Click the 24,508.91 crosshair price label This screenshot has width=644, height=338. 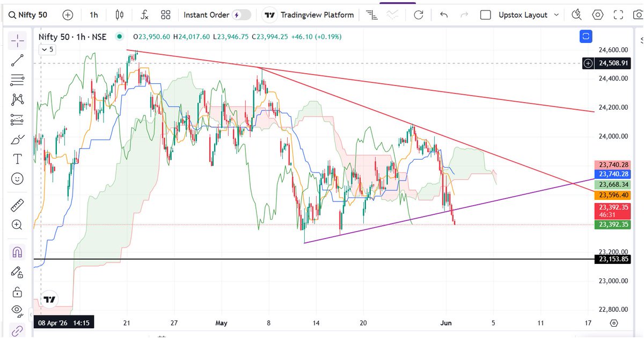tap(614, 63)
